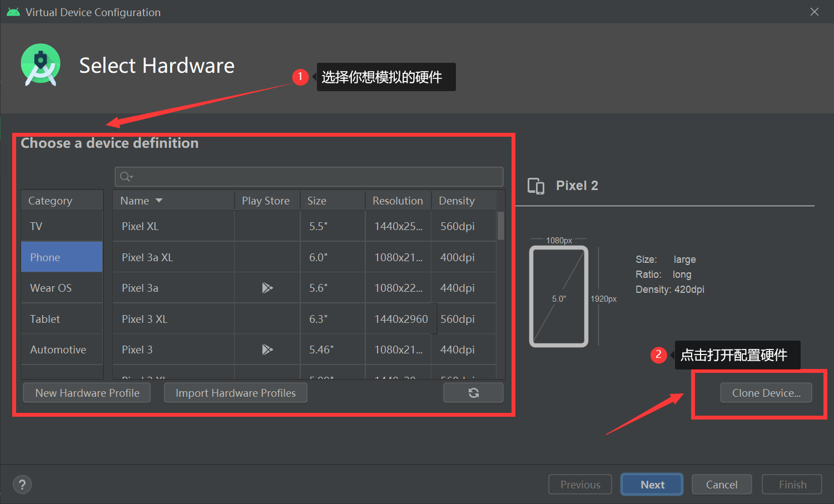Viewport: 834px width, 504px height.
Task: Select the Tablet category
Action: [x=62, y=319]
